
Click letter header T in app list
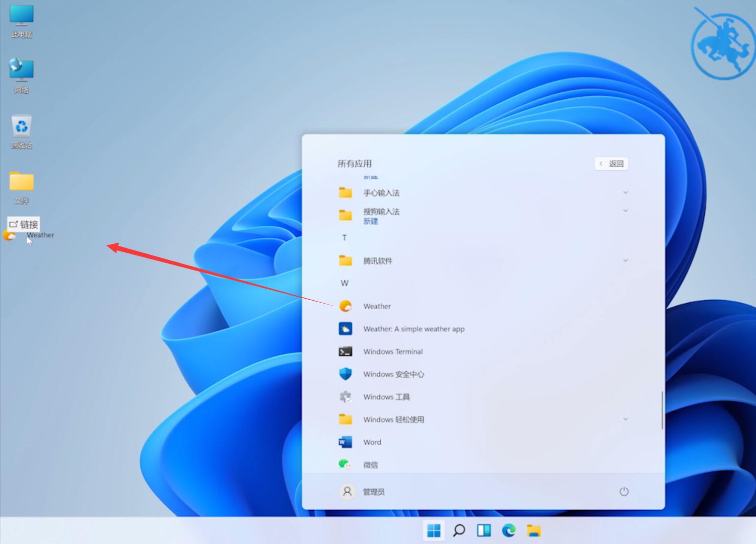pyautogui.click(x=345, y=238)
